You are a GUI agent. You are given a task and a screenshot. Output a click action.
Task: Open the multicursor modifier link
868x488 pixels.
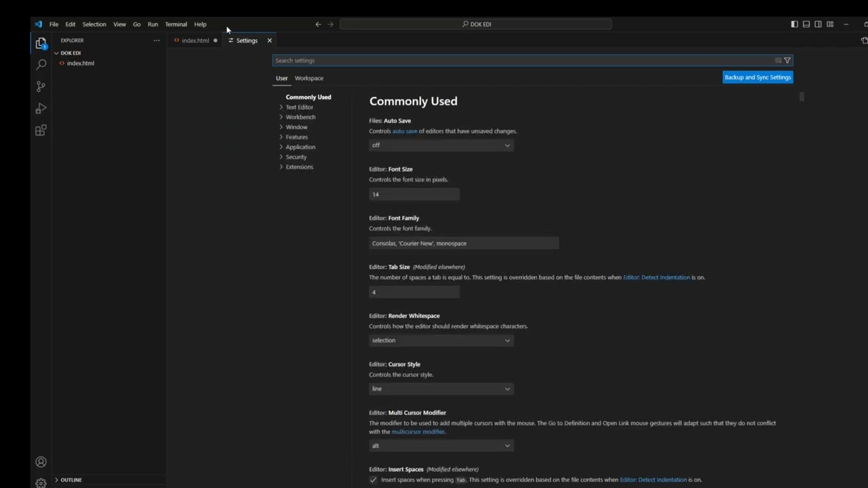pos(418,432)
